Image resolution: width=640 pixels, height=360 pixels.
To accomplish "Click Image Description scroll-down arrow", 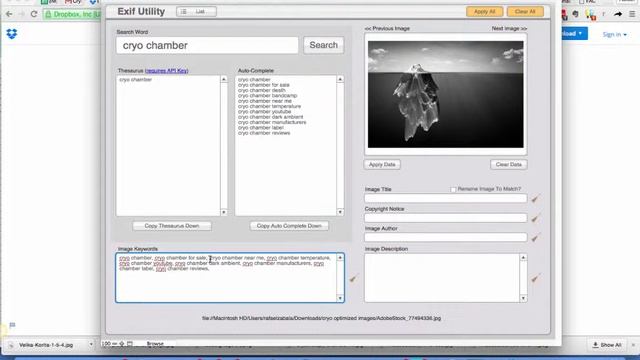I will [523, 298].
